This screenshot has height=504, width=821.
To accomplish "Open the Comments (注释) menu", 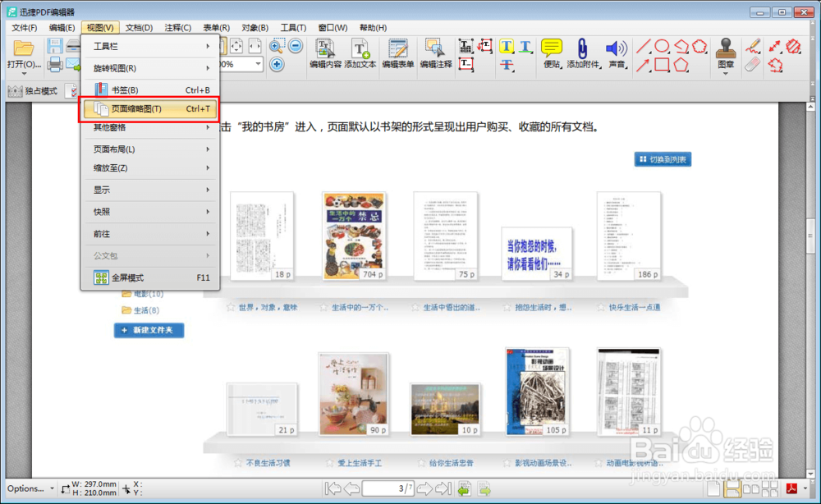I will point(177,28).
